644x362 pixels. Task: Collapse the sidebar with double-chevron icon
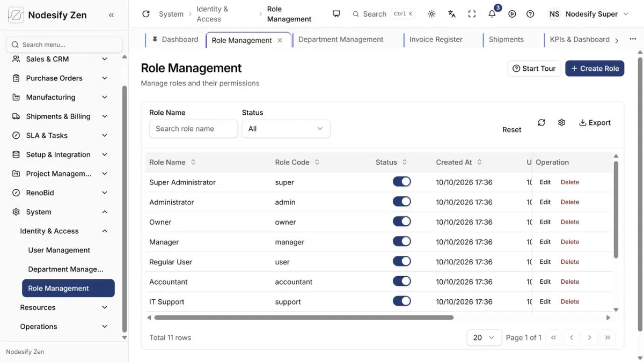[111, 15]
